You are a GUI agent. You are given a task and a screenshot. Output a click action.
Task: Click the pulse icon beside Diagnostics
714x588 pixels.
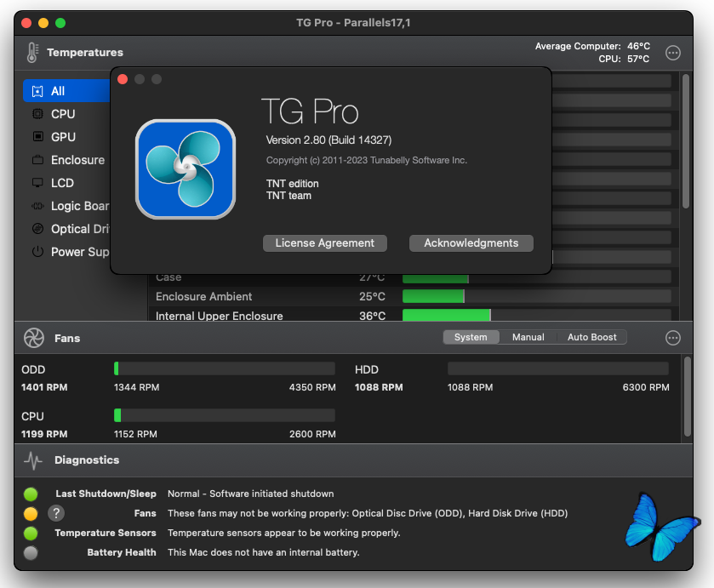[33, 460]
